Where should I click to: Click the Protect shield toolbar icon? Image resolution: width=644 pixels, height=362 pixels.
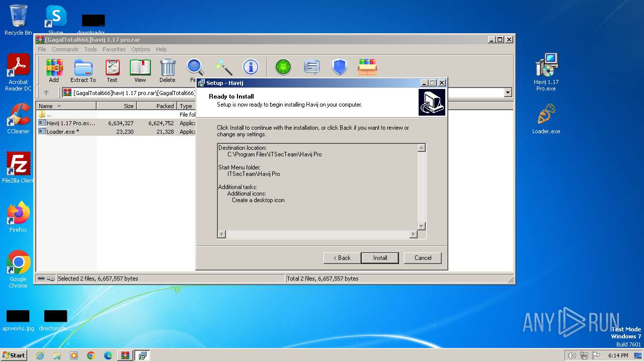340,67
